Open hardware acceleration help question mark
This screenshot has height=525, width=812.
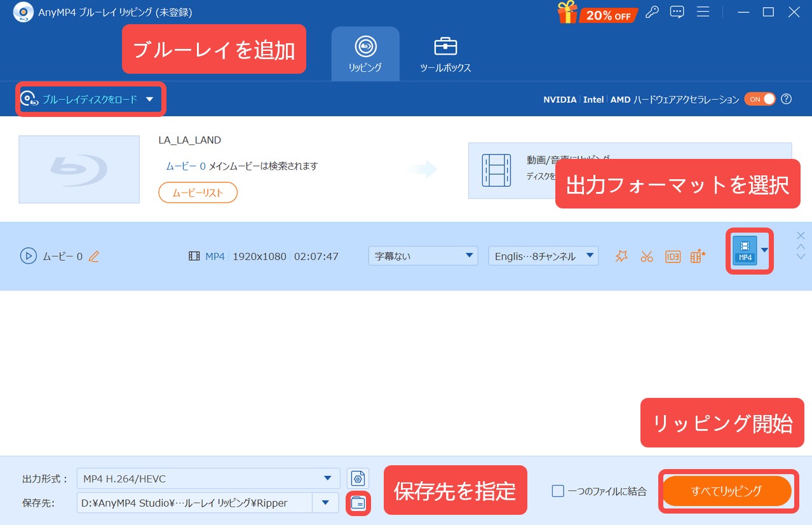pos(787,99)
